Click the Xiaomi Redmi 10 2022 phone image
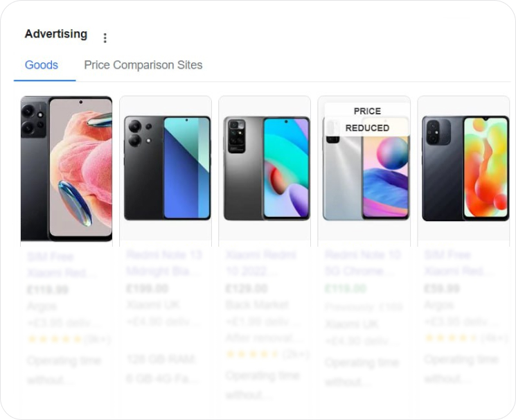The image size is (516, 420). [x=267, y=168]
